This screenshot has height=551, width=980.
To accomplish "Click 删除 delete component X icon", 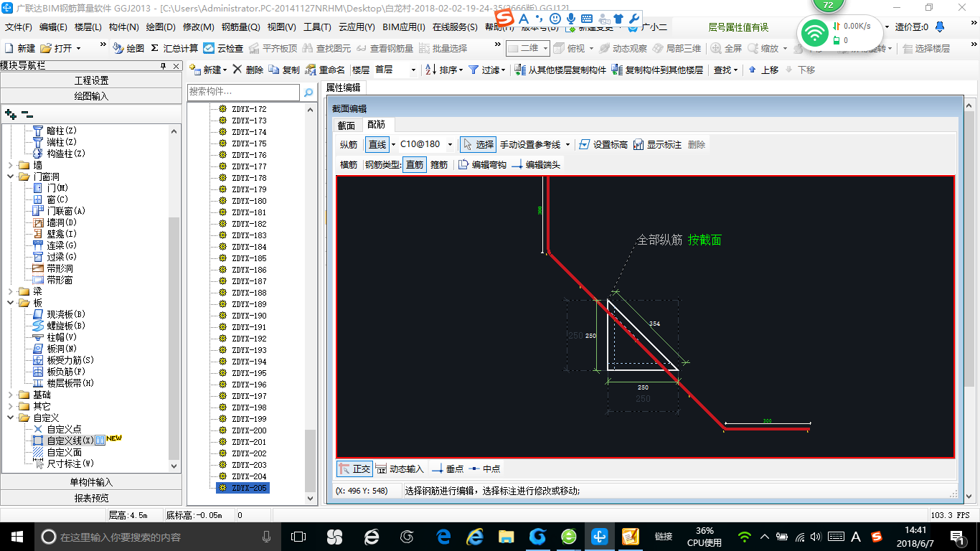I will point(237,70).
